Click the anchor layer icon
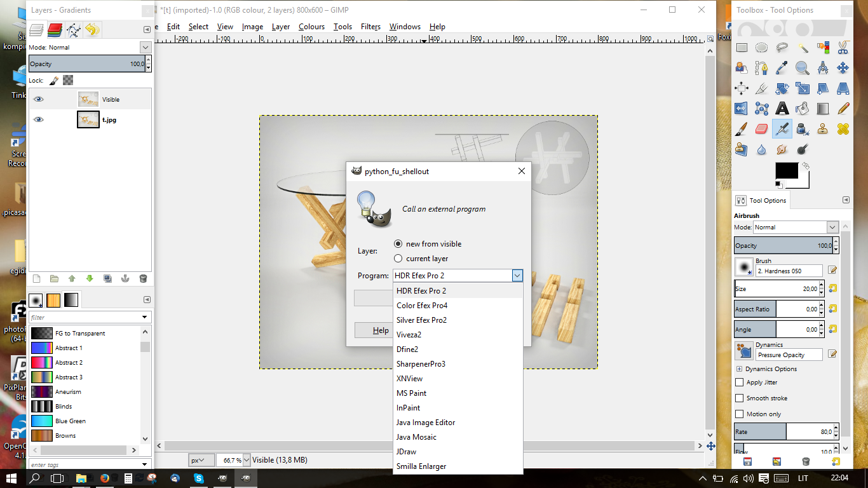The image size is (868, 488). click(125, 278)
